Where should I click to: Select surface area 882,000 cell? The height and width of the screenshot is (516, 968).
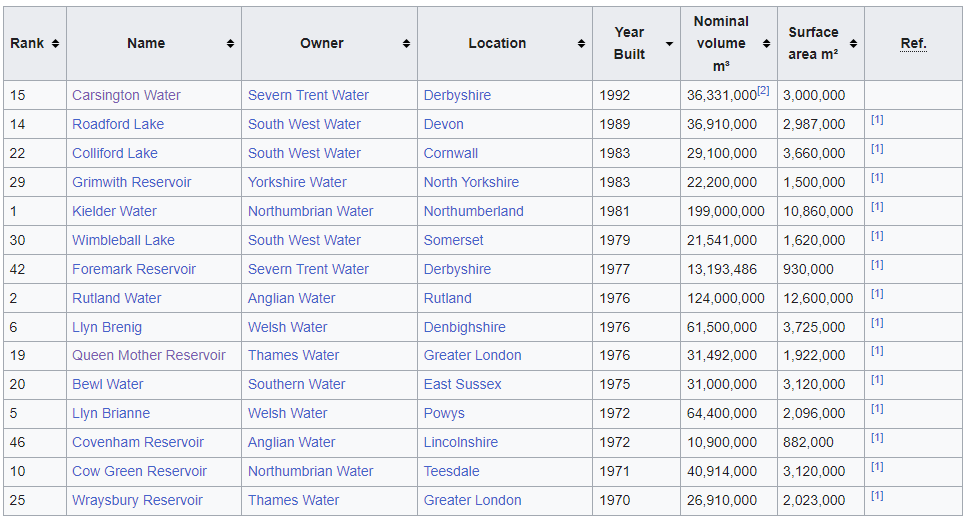(x=821, y=442)
